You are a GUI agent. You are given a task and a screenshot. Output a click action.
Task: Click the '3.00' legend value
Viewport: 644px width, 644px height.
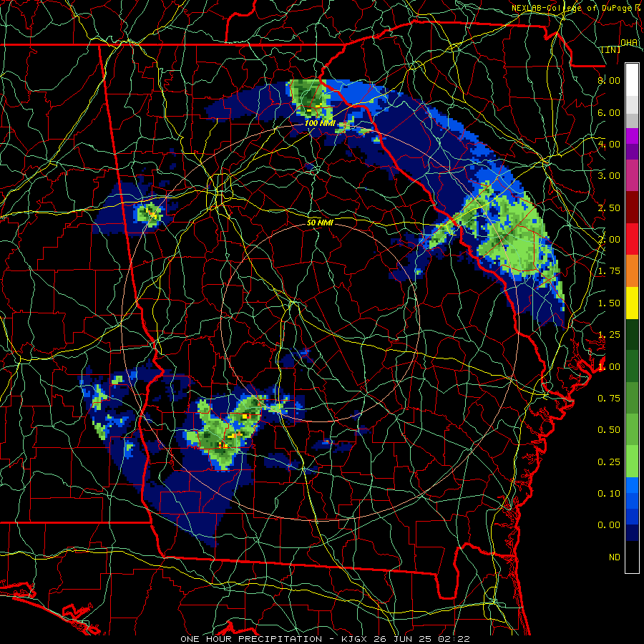tap(609, 176)
